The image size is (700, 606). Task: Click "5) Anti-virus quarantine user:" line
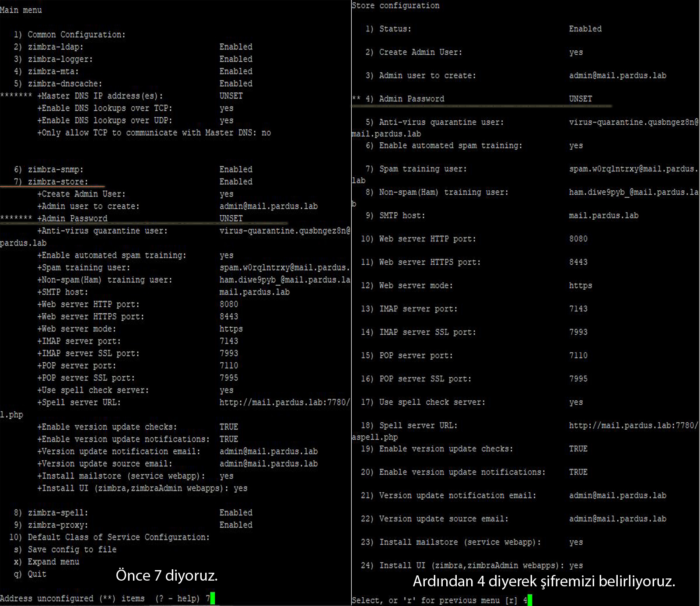click(x=435, y=122)
